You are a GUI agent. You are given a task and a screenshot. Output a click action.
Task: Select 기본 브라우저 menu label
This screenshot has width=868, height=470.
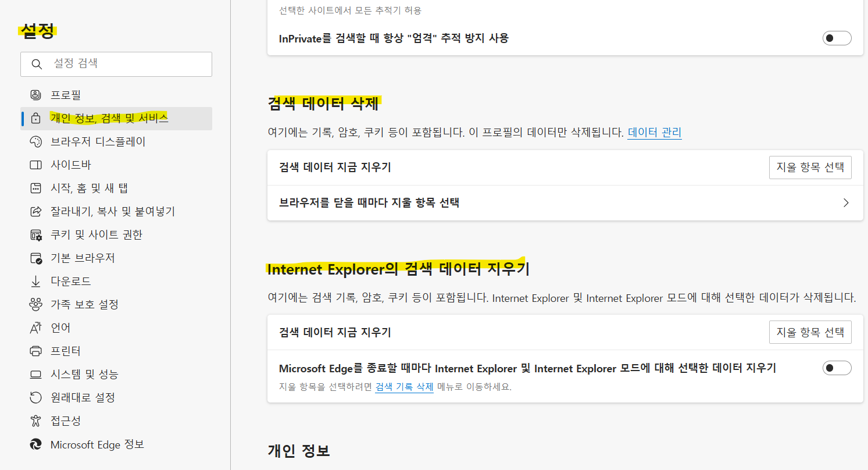pos(83,258)
